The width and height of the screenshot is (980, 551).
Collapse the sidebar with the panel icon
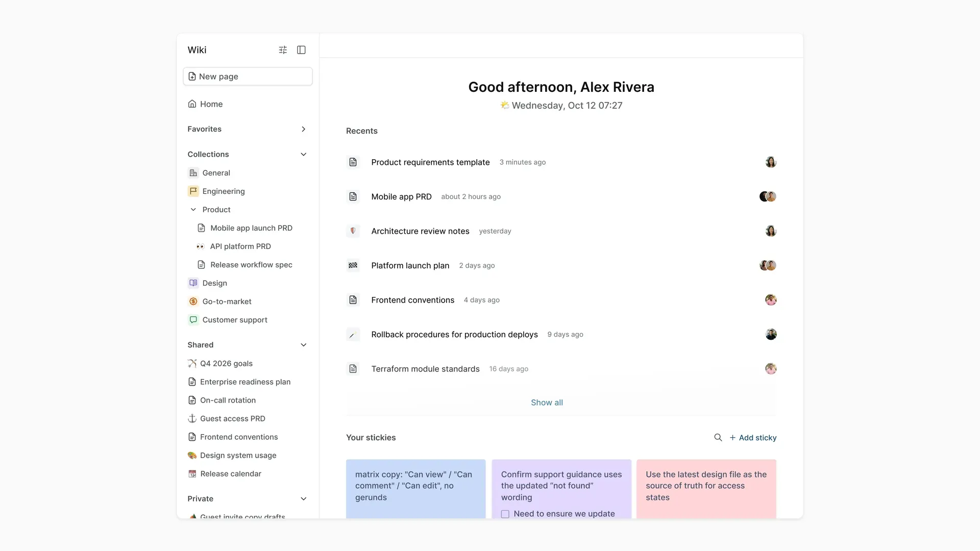(301, 50)
